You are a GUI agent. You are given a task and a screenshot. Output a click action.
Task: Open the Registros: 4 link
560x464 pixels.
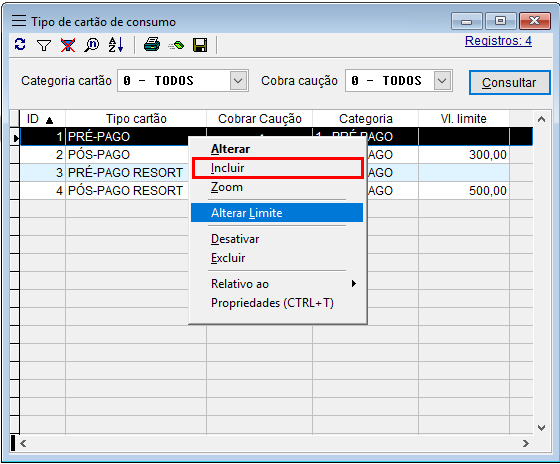coord(498,41)
